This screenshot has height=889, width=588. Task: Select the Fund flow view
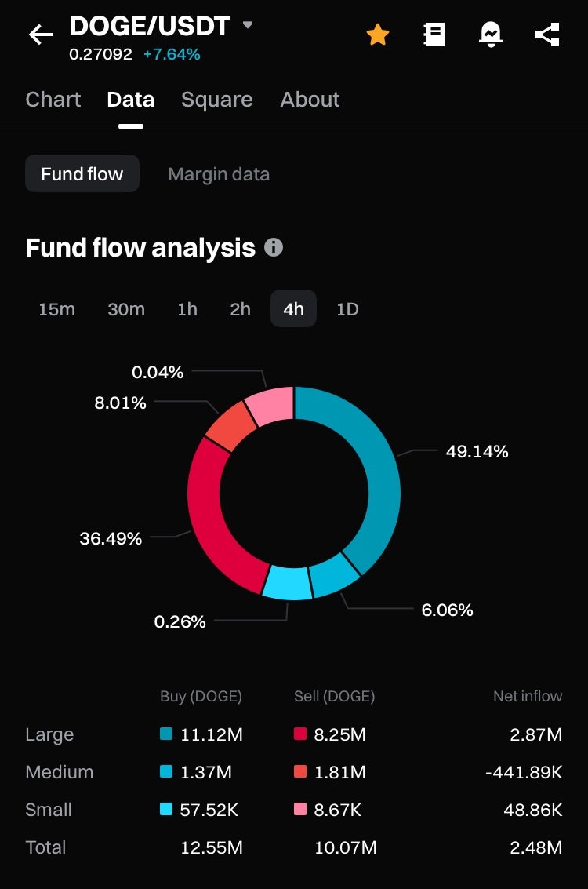pos(82,174)
